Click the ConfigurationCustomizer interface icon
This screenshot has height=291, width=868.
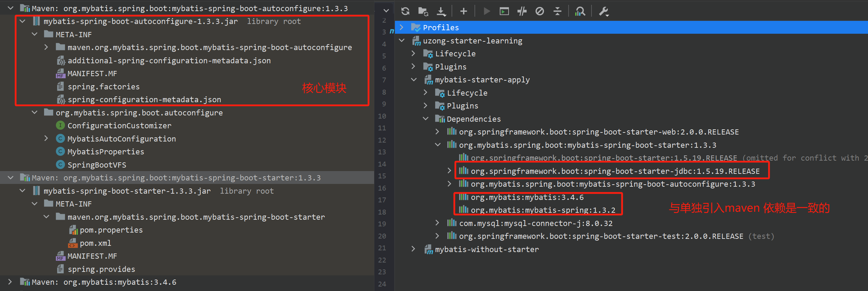pos(60,125)
